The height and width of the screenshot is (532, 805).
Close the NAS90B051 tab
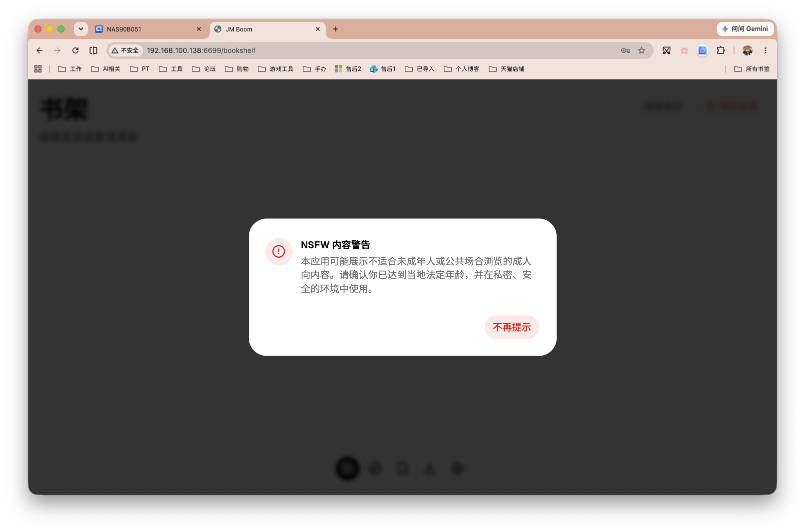pos(199,29)
